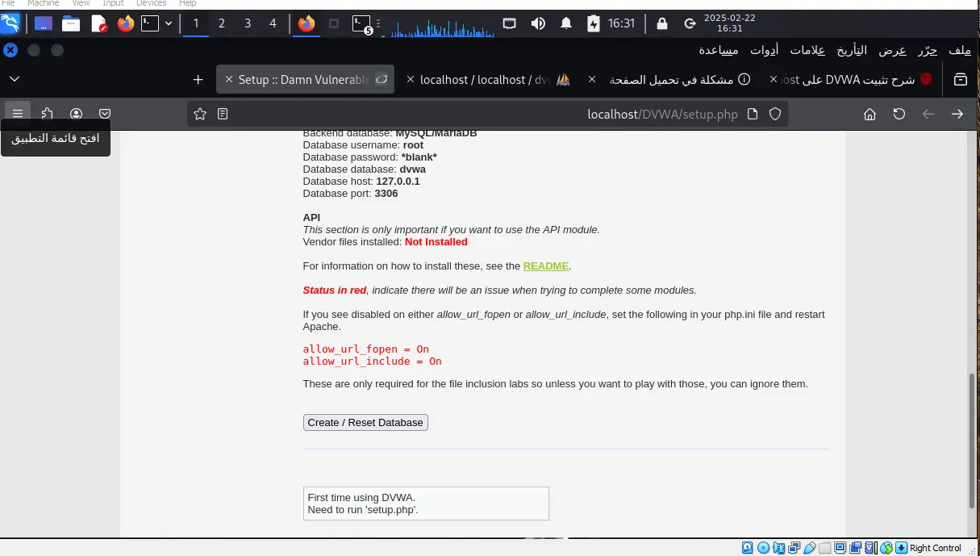Open the Firefox hamburger application menu
The width and height of the screenshot is (980, 556).
tap(18, 114)
